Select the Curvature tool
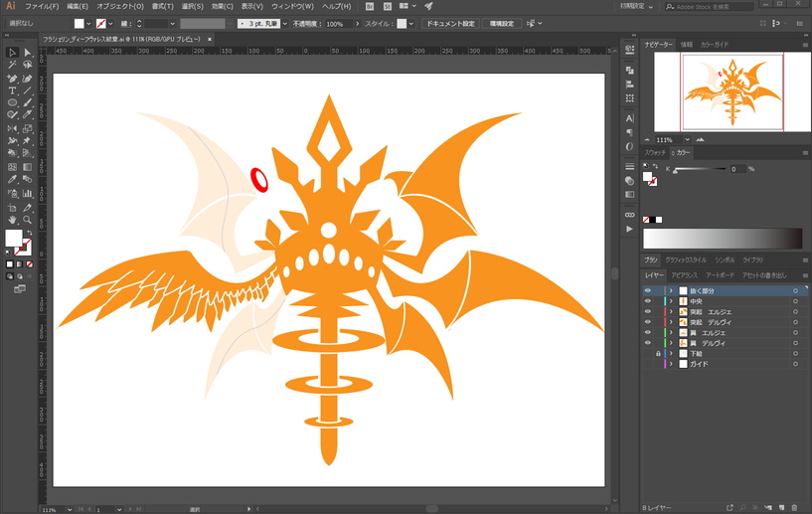Screen dimensions: 812x514 (x=28, y=79)
